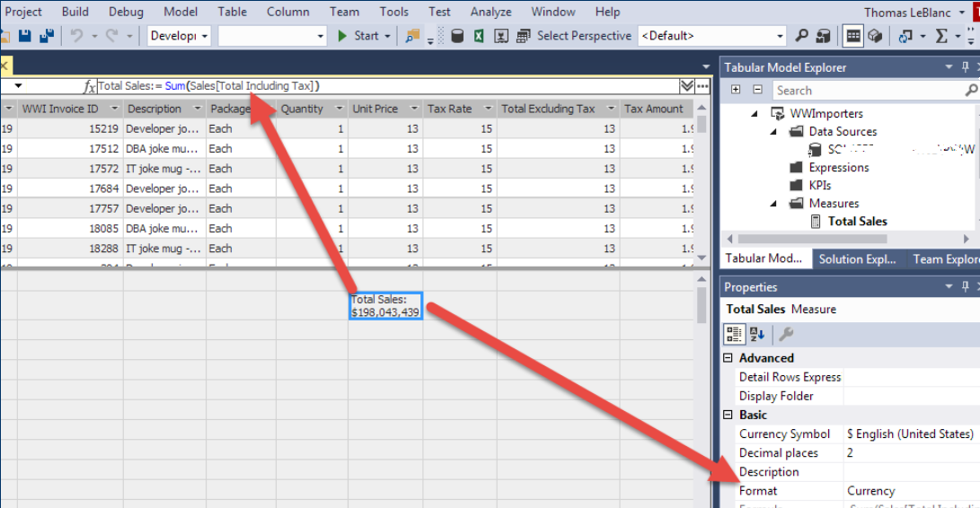Click the Sigma AutoSum icon
The width and height of the screenshot is (980, 508).
pos(941,36)
